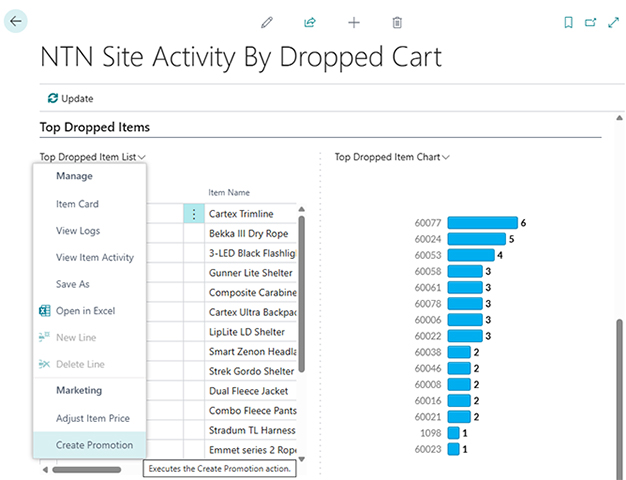
Task: Expand the Top Dropped Item Chart dropdown
Action: (x=391, y=157)
